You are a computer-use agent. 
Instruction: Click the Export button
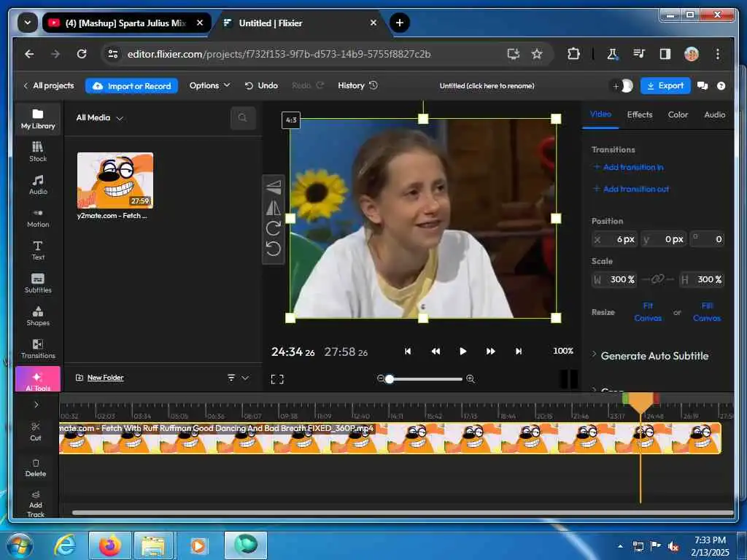pos(665,85)
